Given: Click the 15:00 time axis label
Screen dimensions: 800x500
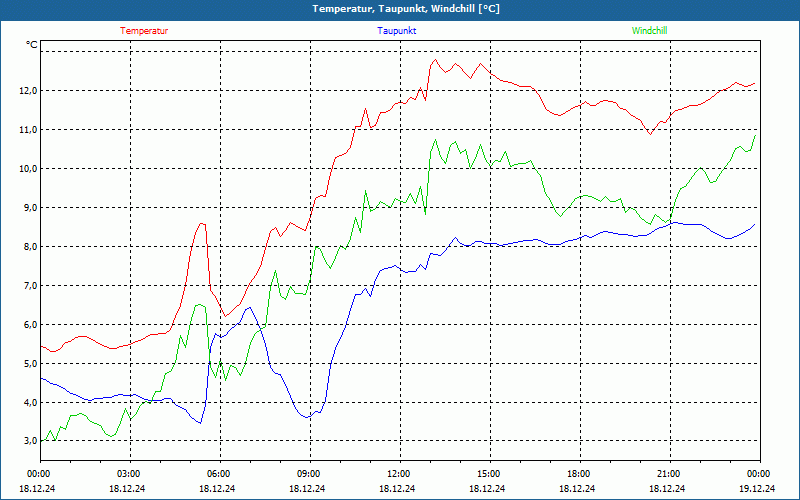Looking at the screenshot, I should click(490, 474).
